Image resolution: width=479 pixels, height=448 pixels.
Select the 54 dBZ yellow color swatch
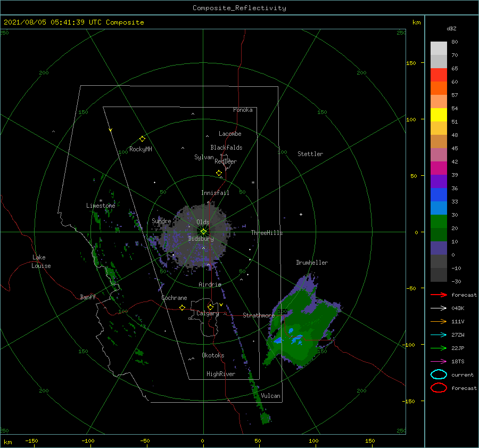pos(439,115)
